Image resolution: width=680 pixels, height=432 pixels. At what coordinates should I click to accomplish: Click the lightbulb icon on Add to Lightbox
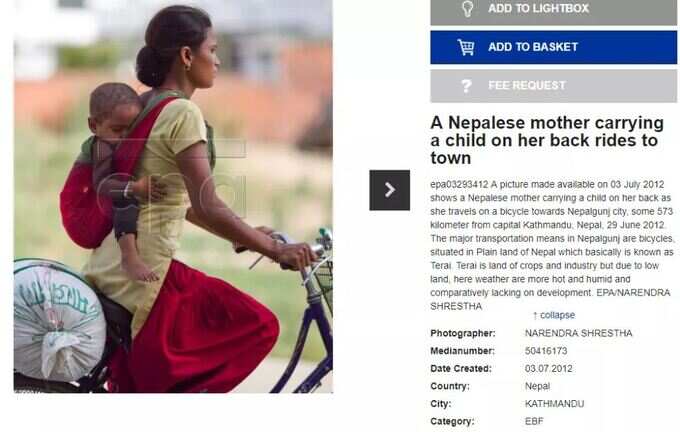(x=467, y=8)
